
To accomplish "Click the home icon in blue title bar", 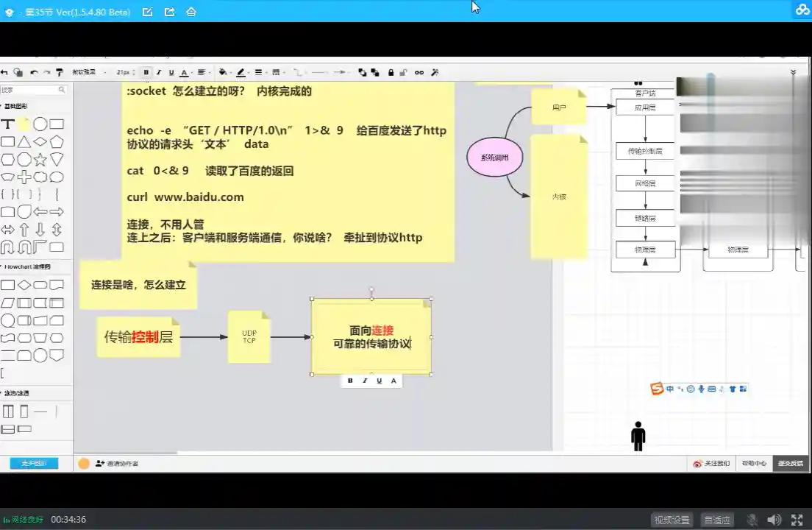I will (x=191, y=11).
